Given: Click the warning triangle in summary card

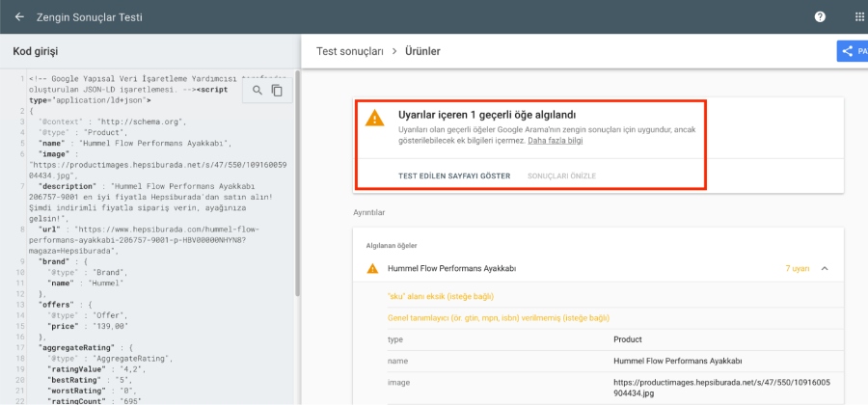Looking at the screenshot, I should 375,118.
